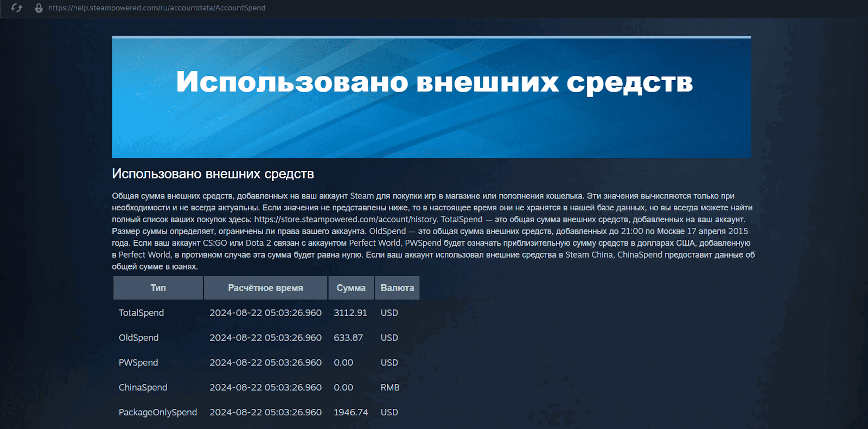The width and height of the screenshot is (868, 429).
Task: Click the PWSpend amount 0.00
Action: click(x=343, y=363)
